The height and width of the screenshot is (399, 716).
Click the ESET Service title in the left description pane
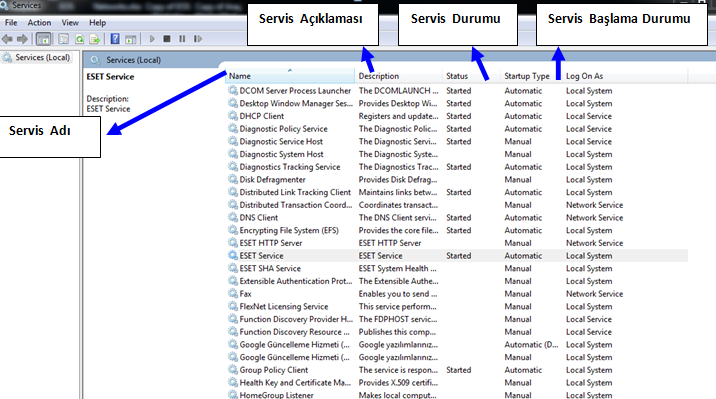pyautogui.click(x=110, y=77)
